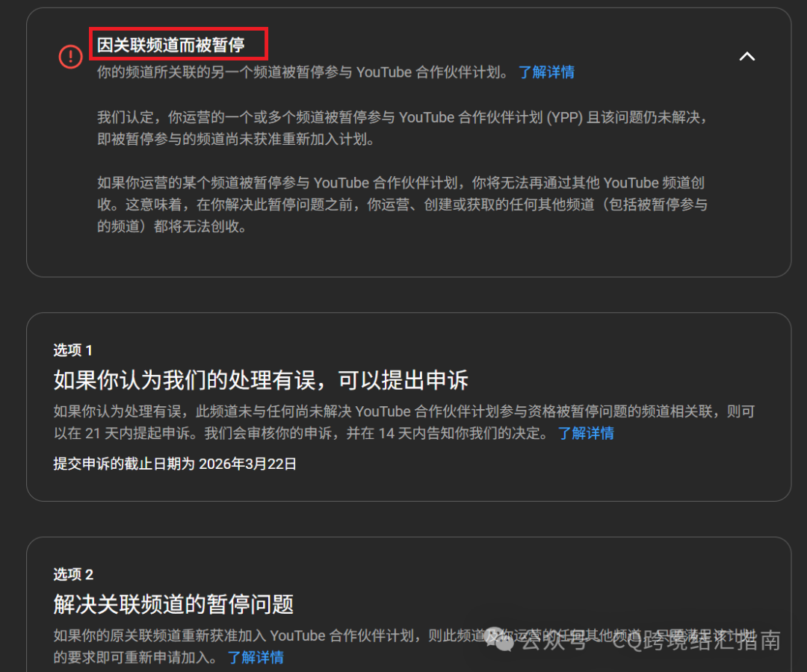Image resolution: width=807 pixels, height=672 pixels.
Task: Click paragraph starting 我们认定，你运营的一个或多个频道
Action: click(x=403, y=128)
